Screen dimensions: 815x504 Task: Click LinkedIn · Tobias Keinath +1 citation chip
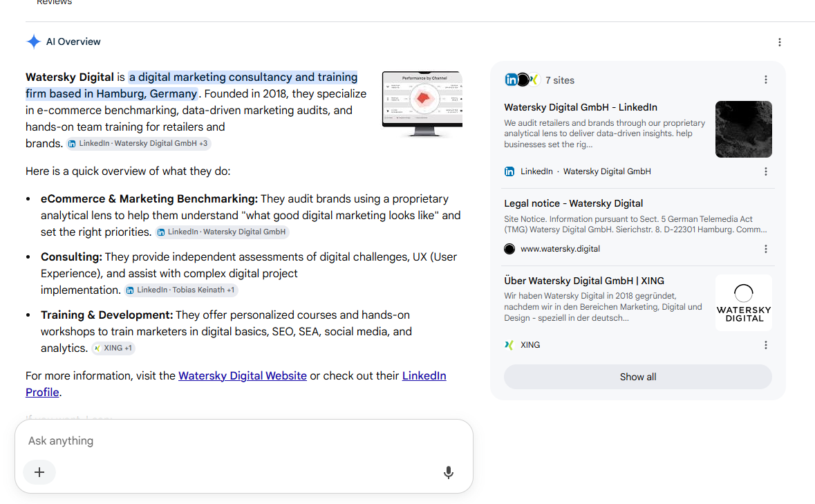click(x=181, y=290)
